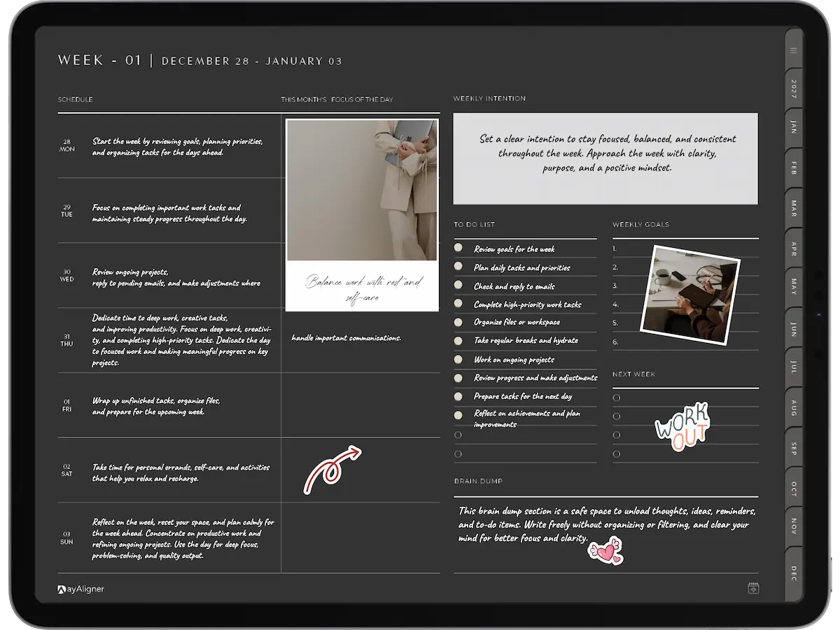Go to the NOV month tab
This screenshot has width=840, height=630.
794,526
